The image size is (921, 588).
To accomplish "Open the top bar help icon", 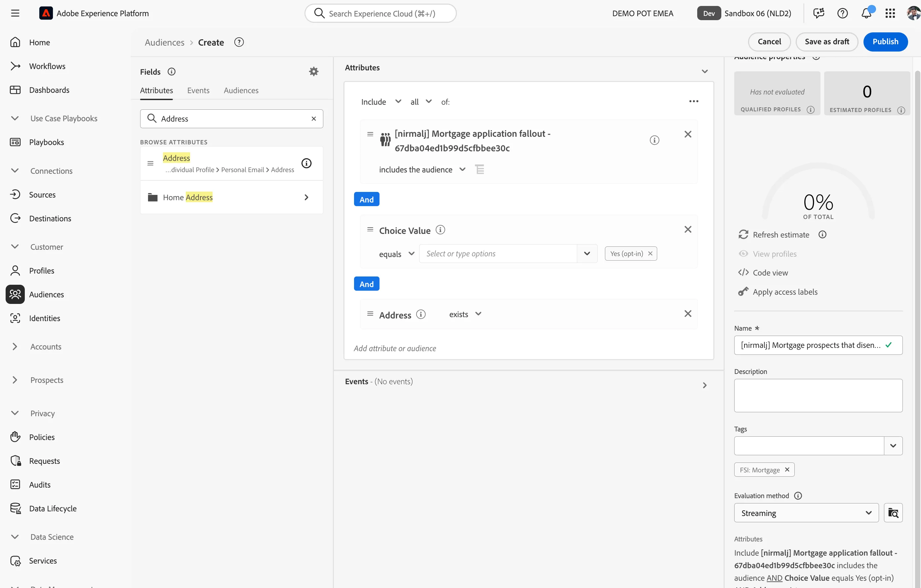I will click(x=843, y=14).
